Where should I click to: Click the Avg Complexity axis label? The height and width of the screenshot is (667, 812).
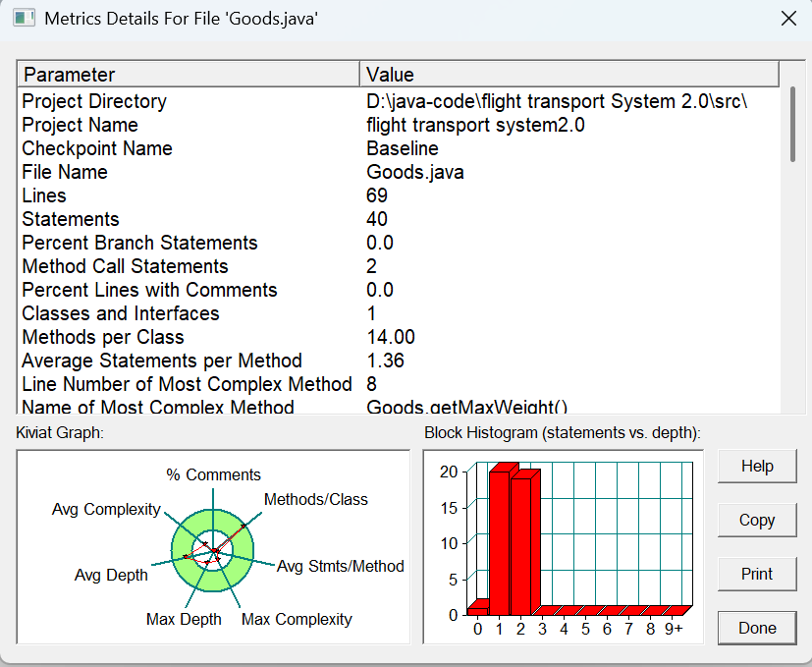click(x=106, y=509)
